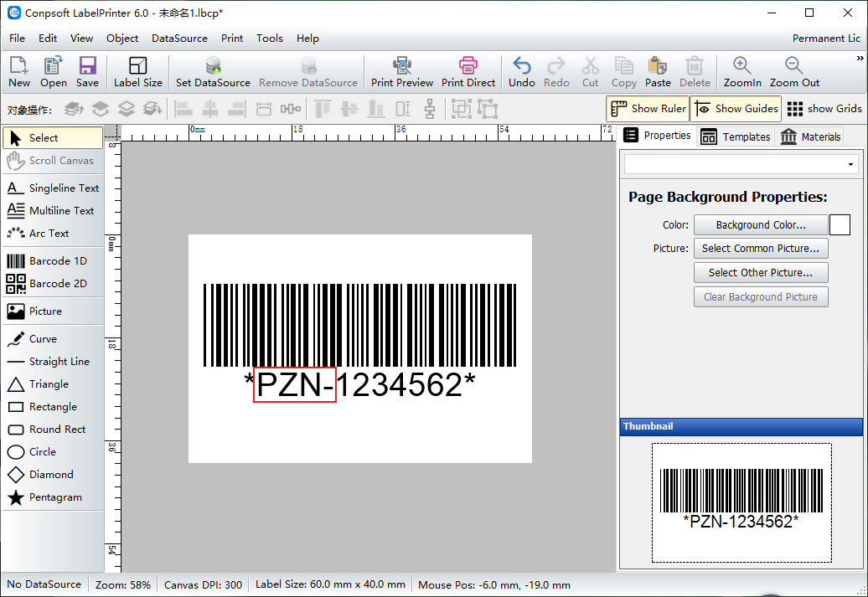Open the DataSource menu
This screenshot has width=868, height=597.
pos(179,39)
